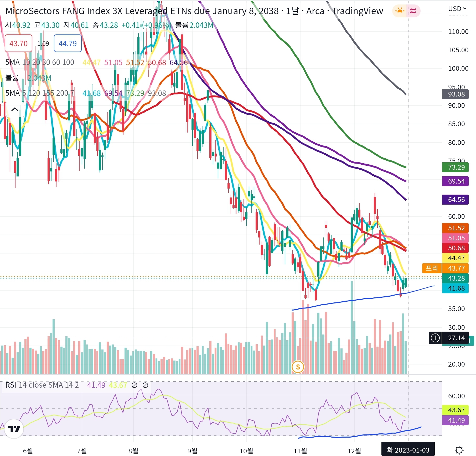Click the 43.67 RSI MA label

pos(455,410)
